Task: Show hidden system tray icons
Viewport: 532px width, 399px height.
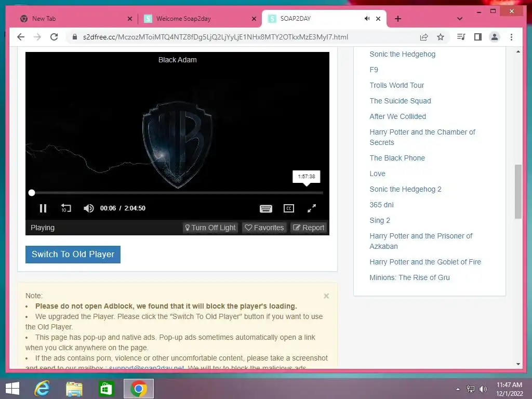Action: pos(458,389)
